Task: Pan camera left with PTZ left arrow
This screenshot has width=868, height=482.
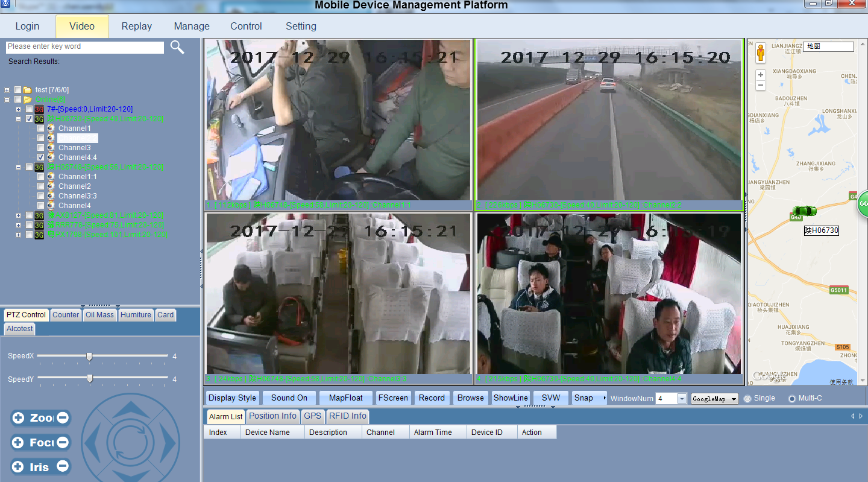Action: (x=93, y=444)
